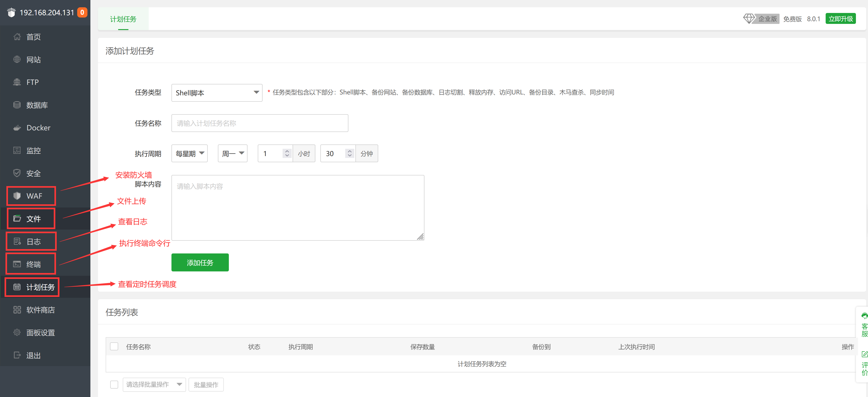This screenshot has width=868, height=397.
Task: Tick the select-all checkbox in table header
Action: point(114,346)
